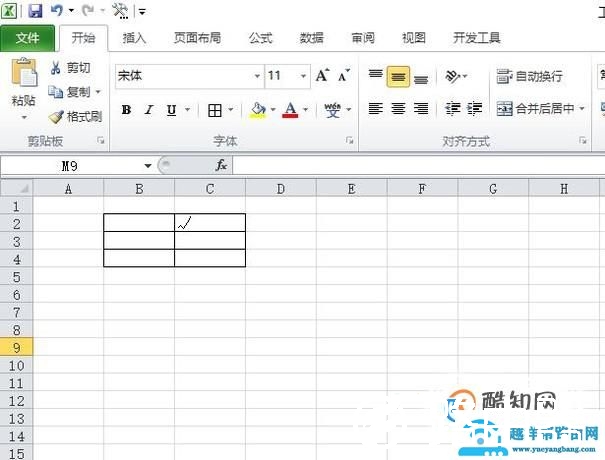The image size is (605, 460).
Task: Increase font size with large A icon
Action: (x=322, y=76)
